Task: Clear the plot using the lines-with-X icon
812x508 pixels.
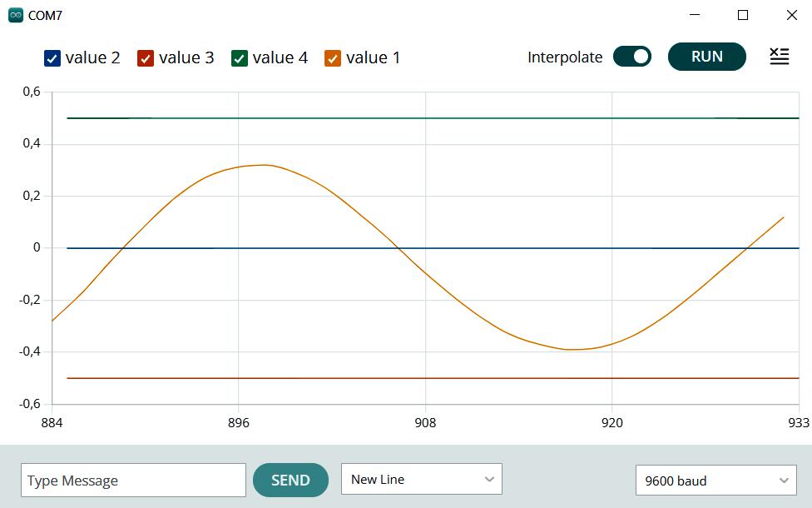Action: [x=779, y=57]
